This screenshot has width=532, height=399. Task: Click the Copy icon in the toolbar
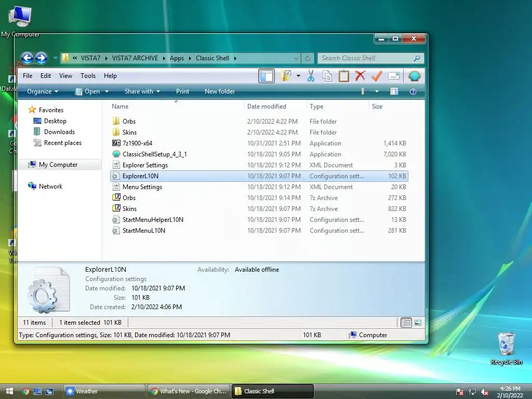point(327,76)
